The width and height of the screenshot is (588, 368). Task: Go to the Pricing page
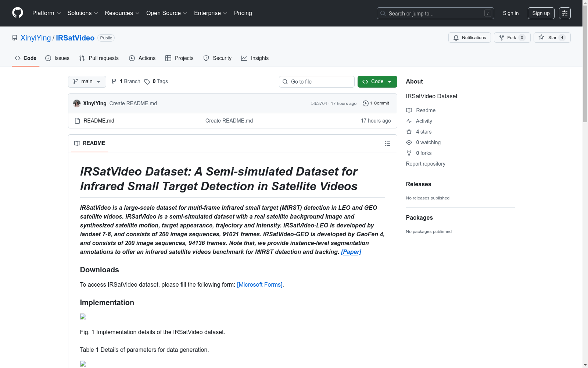(243, 13)
